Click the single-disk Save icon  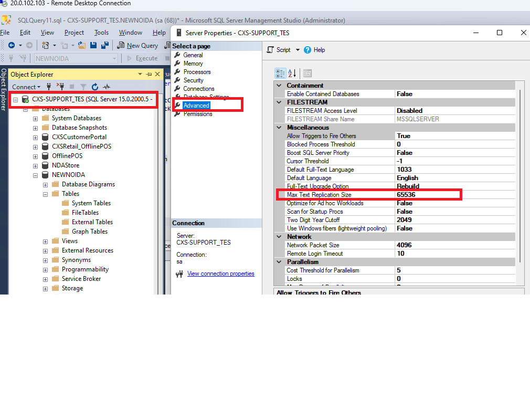[93, 45]
